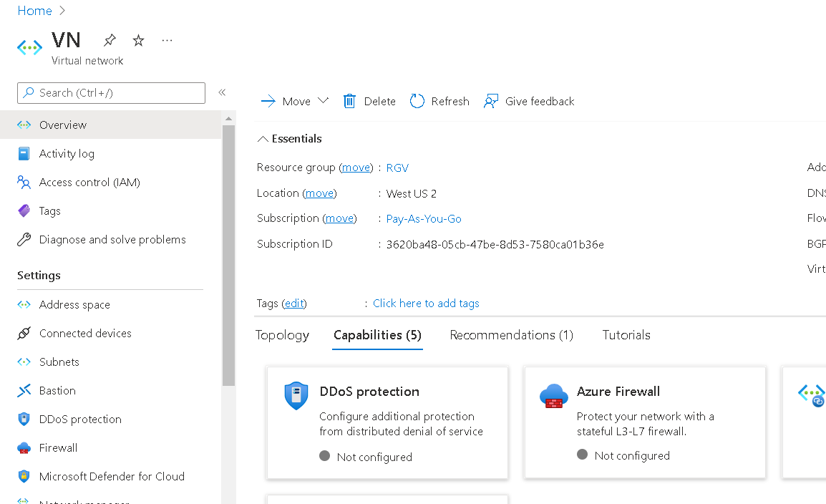Click the Overview icon in sidebar
826x504 pixels.
(24, 125)
